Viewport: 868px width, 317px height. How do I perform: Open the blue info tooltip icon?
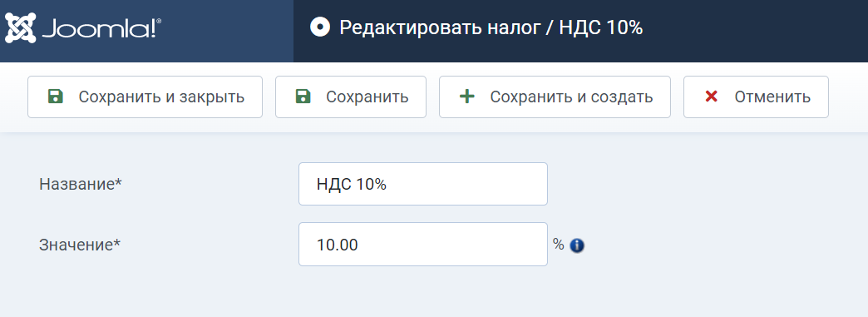577,245
